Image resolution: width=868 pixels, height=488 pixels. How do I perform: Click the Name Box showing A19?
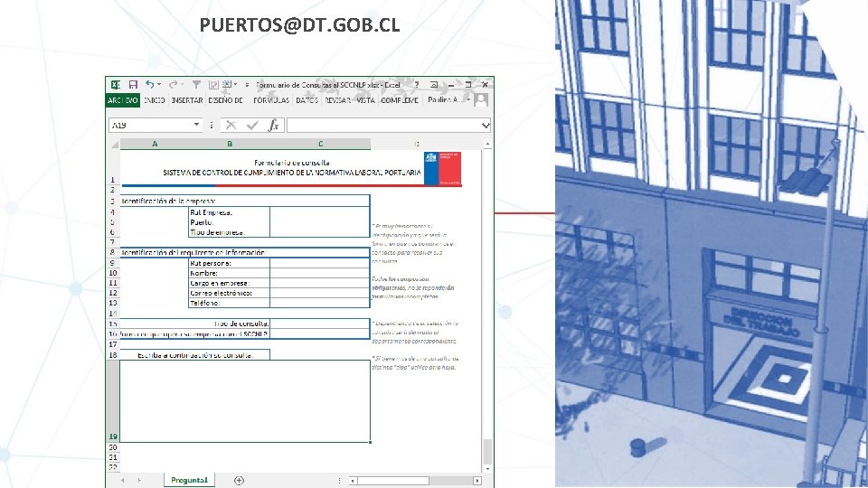click(x=150, y=126)
